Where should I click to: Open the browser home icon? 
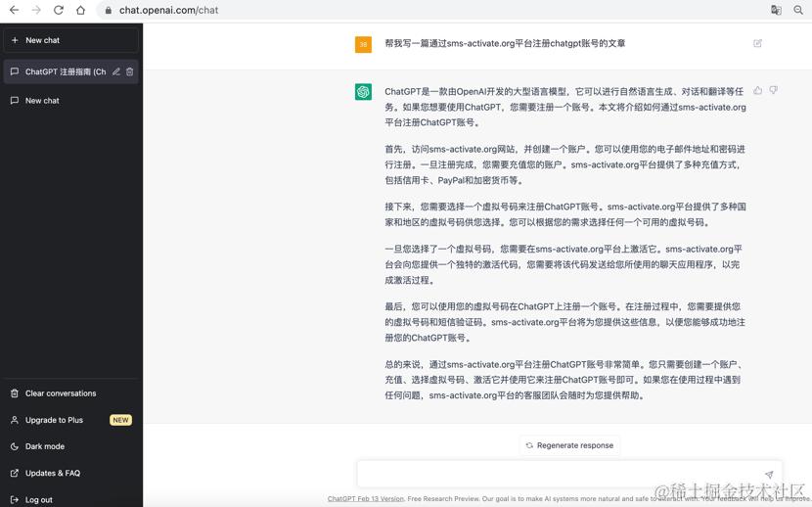click(x=80, y=10)
